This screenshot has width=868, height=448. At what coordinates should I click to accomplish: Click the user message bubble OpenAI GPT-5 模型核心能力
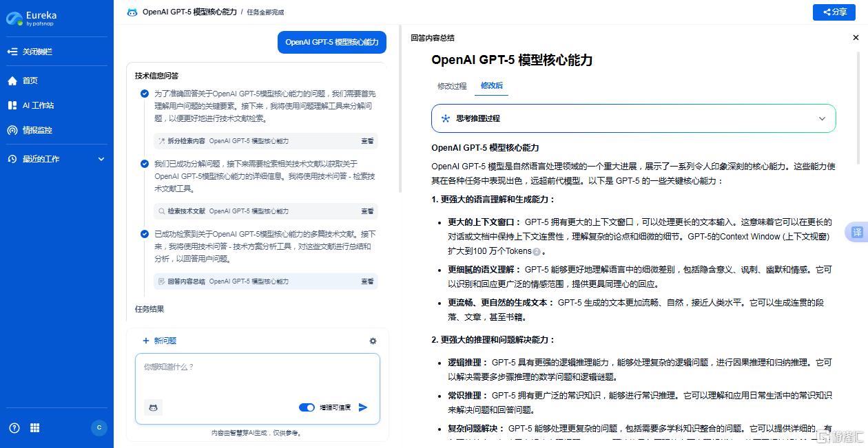[x=332, y=42]
